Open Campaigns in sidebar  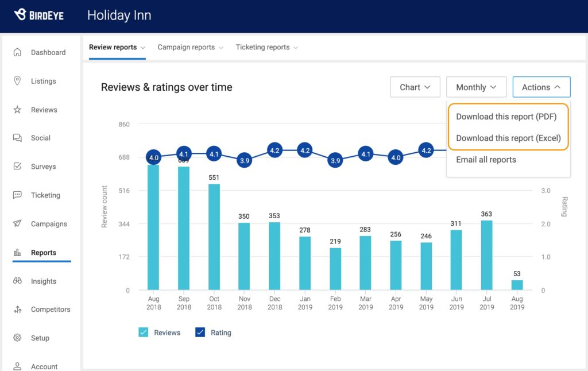click(x=49, y=224)
